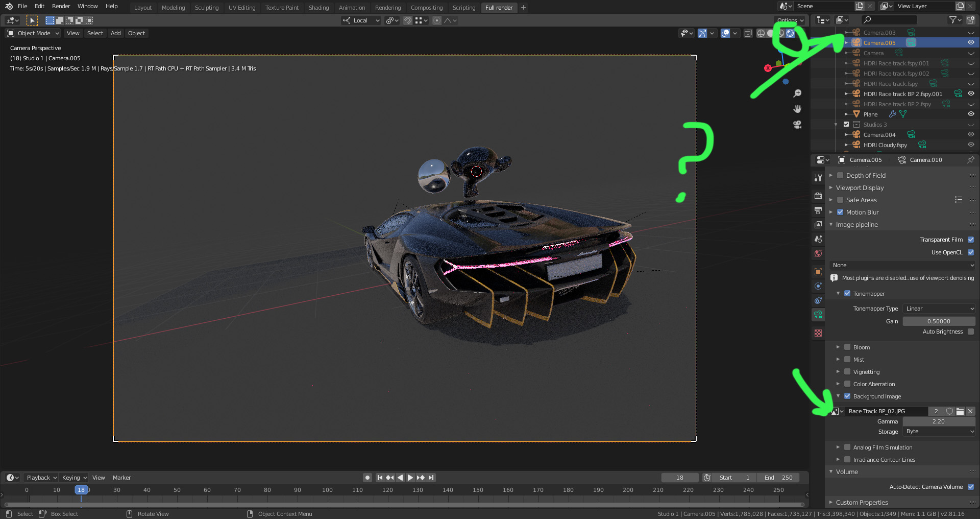
Task: Disable the Transparent Film checkbox
Action: (971, 240)
